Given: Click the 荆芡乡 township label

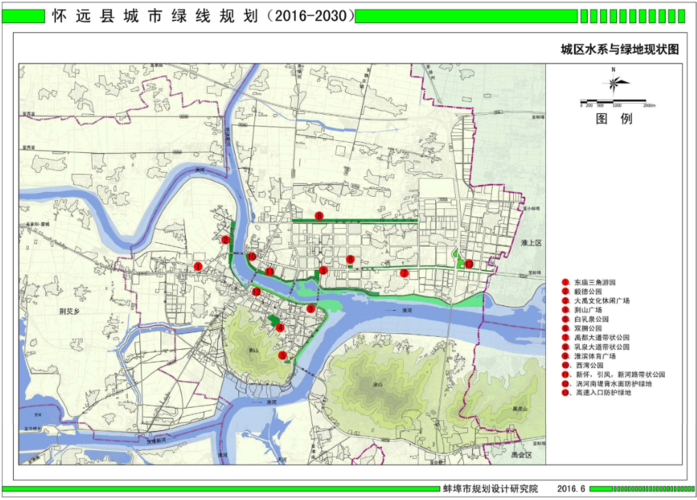Looking at the screenshot, I should coord(69,311).
